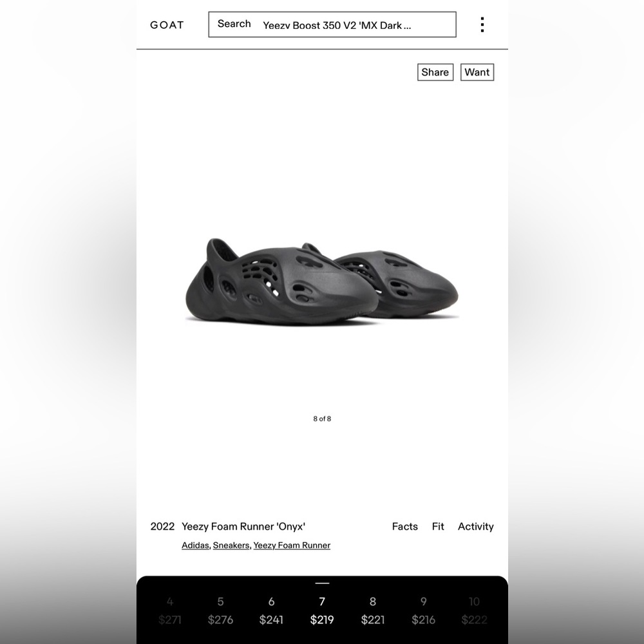Screen dimensions: 644x644
Task: Select size 4 priced at $271
Action: [x=170, y=611]
